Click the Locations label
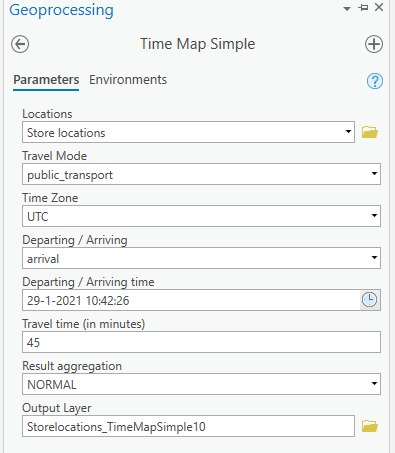 [47, 114]
